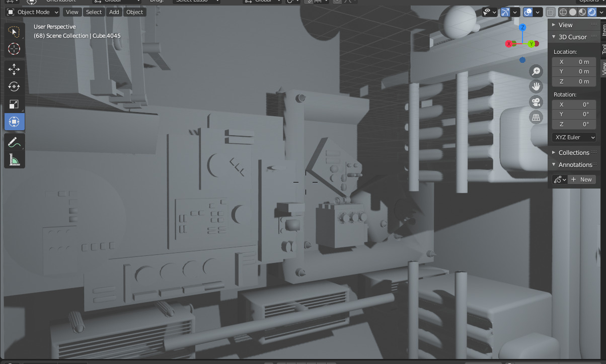Click New annotation button
The image size is (606, 364).
pyautogui.click(x=582, y=179)
